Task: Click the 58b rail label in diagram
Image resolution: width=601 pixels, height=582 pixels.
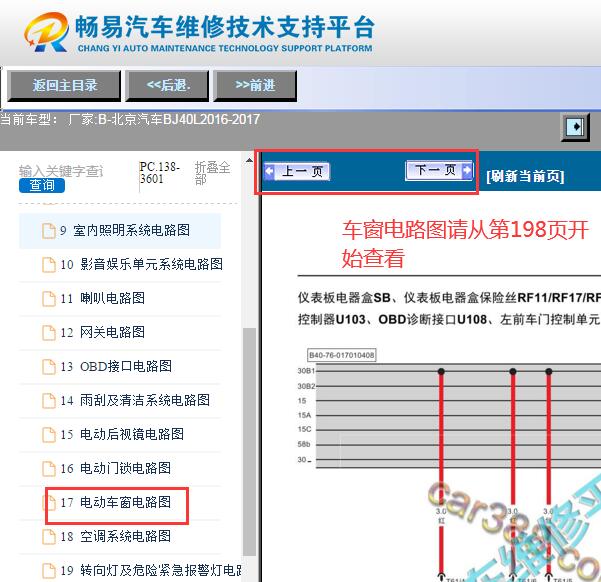Action: click(304, 444)
